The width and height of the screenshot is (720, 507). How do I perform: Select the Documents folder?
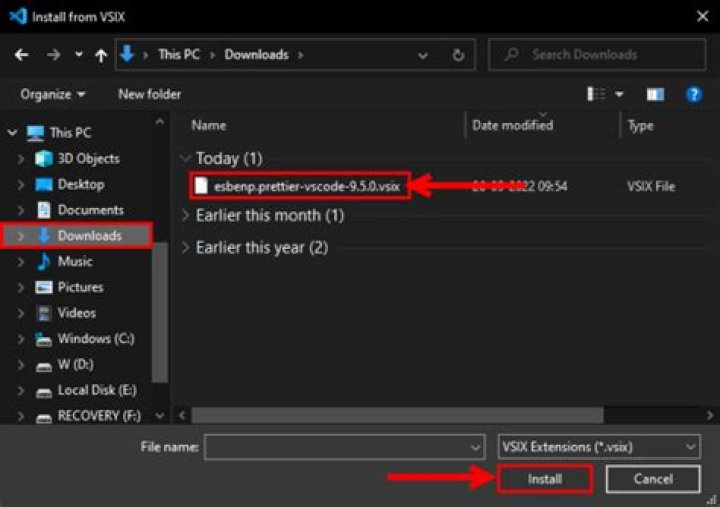(90, 210)
